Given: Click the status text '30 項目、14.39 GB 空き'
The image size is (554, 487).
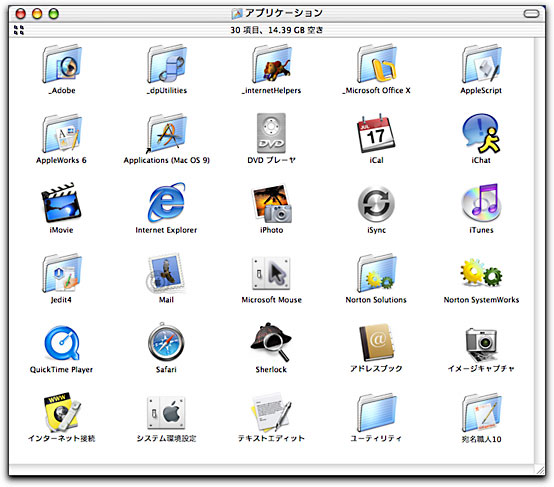Looking at the screenshot, I should (x=277, y=30).
